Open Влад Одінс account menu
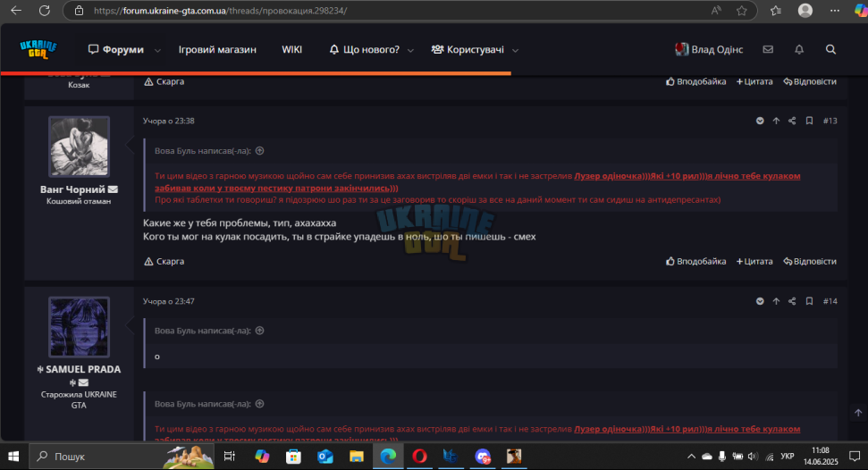The width and height of the screenshot is (868, 470). point(709,49)
